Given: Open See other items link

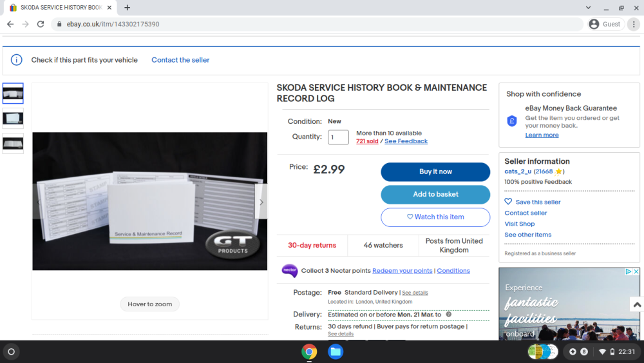Looking at the screenshot, I should (528, 235).
